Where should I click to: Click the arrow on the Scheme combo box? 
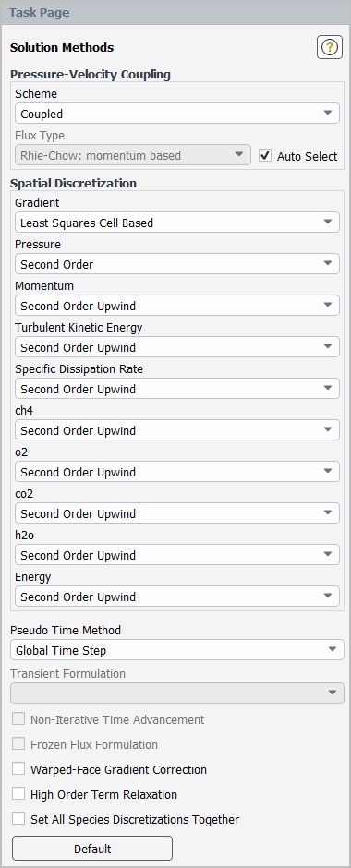tap(328, 114)
